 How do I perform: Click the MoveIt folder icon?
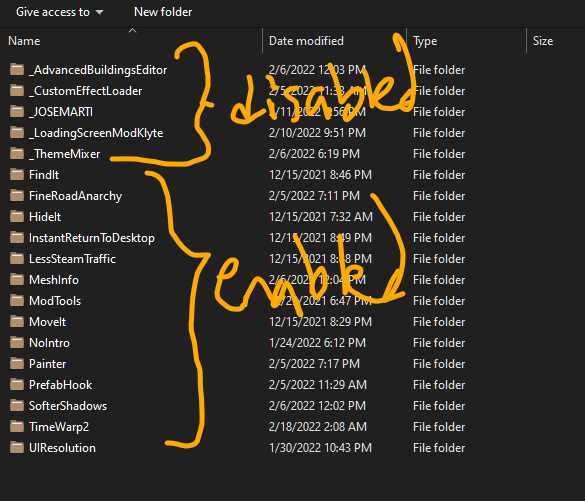pyautogui.click(x=17, y=322)
